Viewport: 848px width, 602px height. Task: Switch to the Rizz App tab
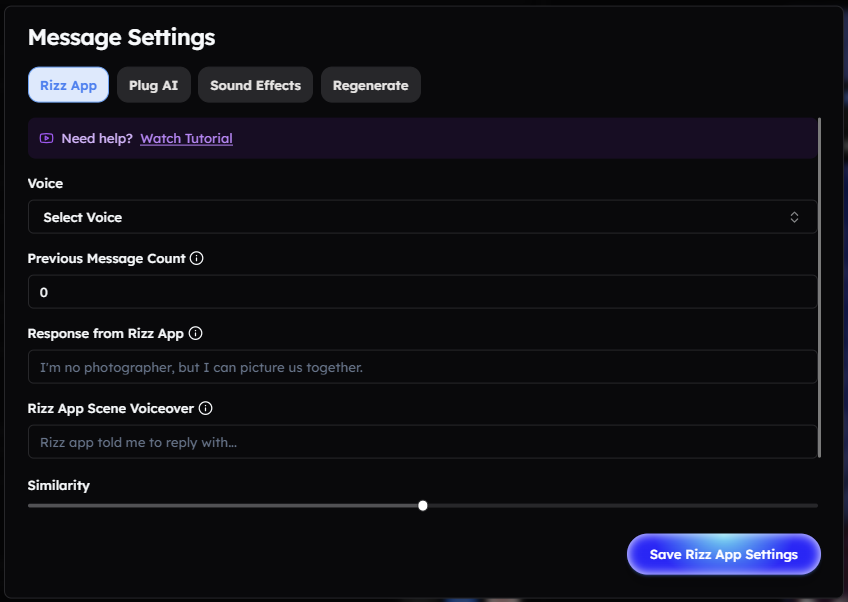68,85
